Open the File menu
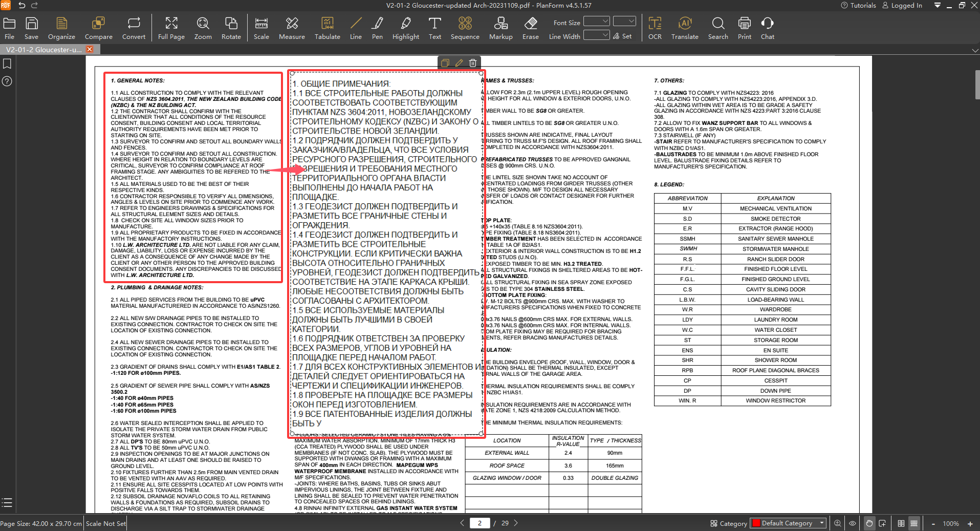 pos(9,28)
